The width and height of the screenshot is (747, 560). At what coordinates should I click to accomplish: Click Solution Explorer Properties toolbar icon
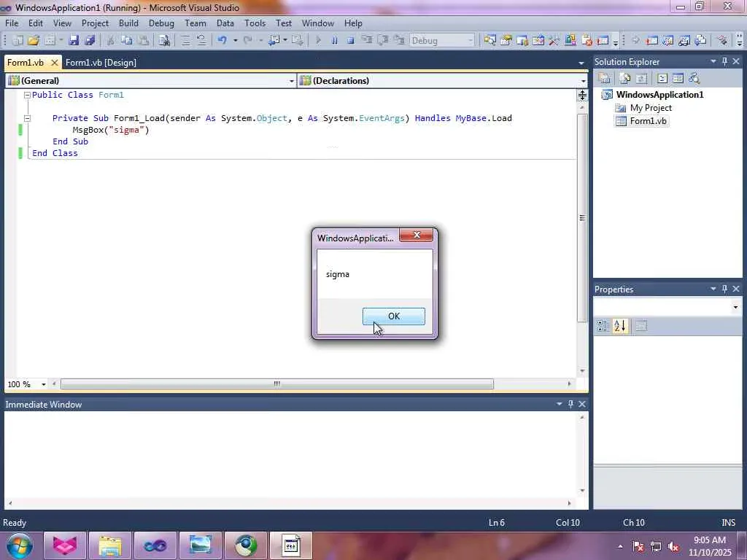605,79
